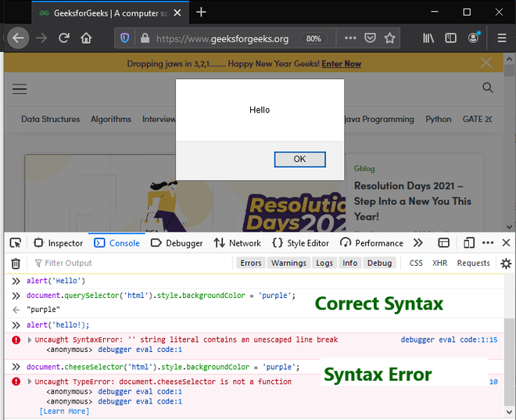The height and width of the screenshot is (420, 516).
Task: Open the Firefox hamburger menu
Action: (501, 38)
